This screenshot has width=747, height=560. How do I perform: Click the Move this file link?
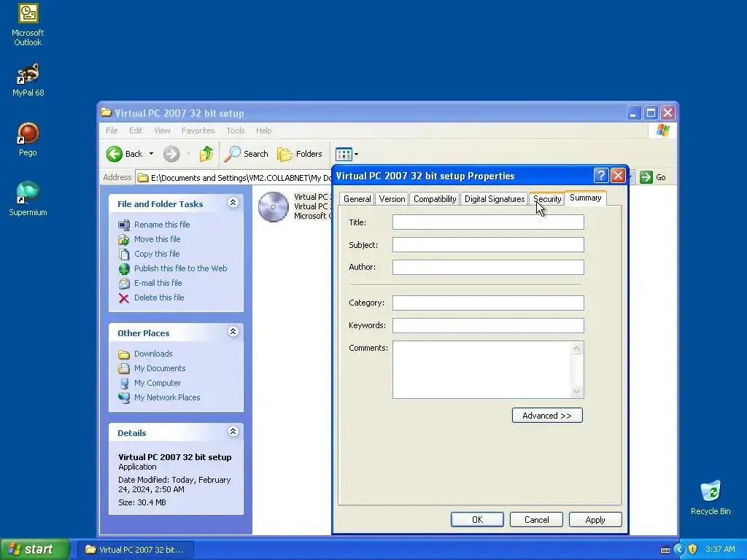[x=158, y=239]
